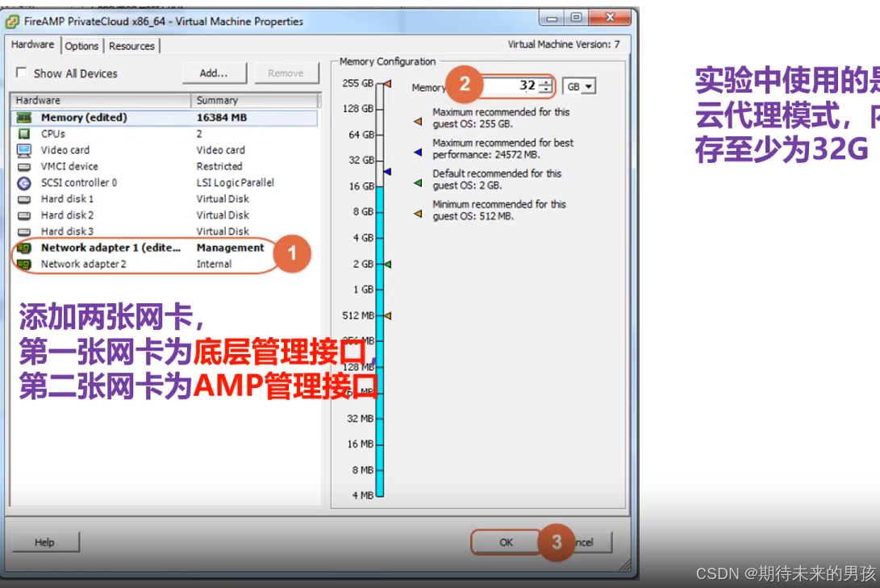The width and height of the screenshot is (880, 588).
Task: Switch to the Options tab
Action: (81, 46)
